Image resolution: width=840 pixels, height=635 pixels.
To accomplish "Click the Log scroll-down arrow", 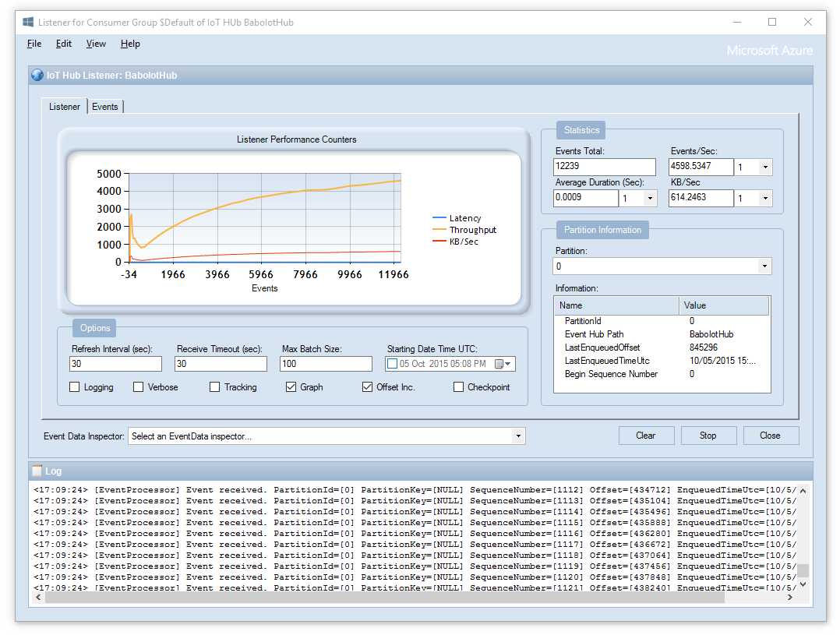I will click(x=803, y=584).
